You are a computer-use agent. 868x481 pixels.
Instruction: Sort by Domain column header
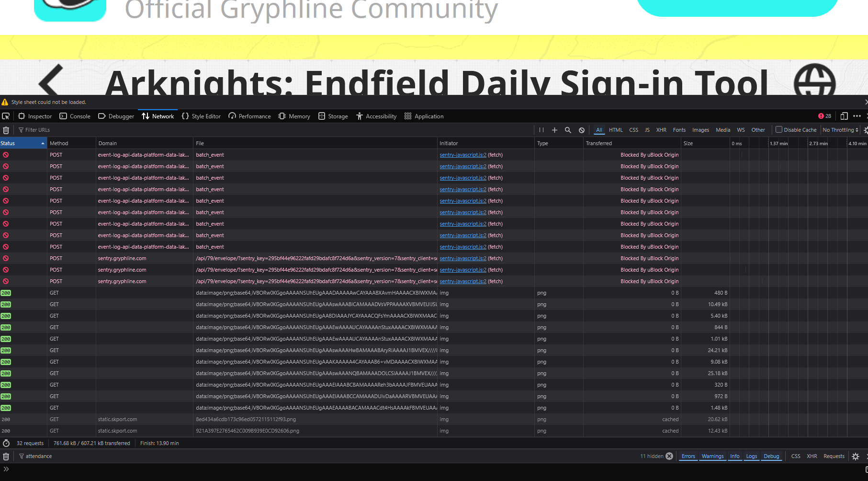[145, 143]
